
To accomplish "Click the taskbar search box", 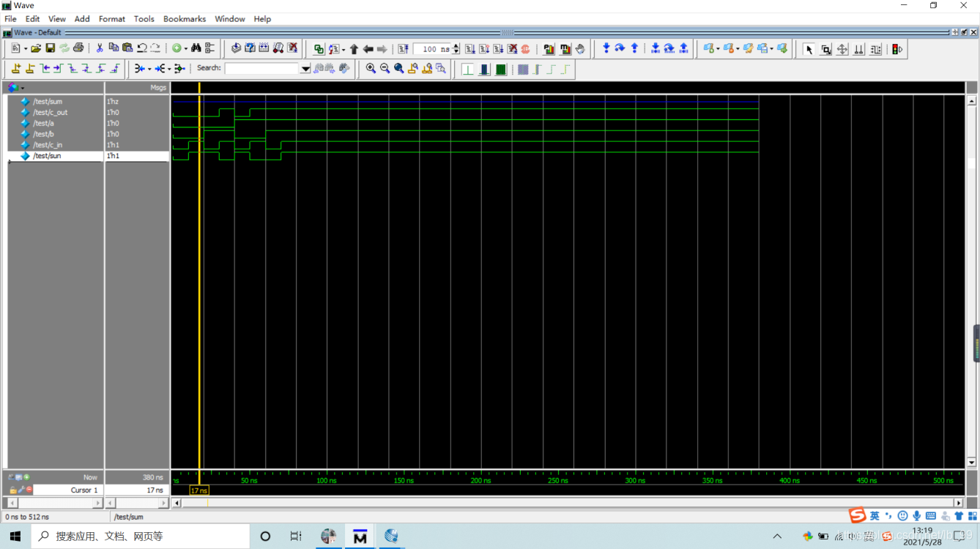I will (x=139, y=537).
